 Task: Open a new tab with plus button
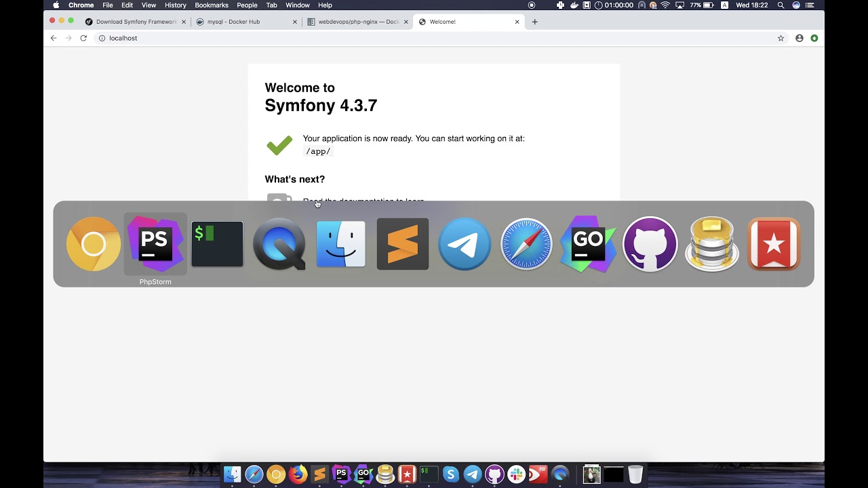point(534,22)
